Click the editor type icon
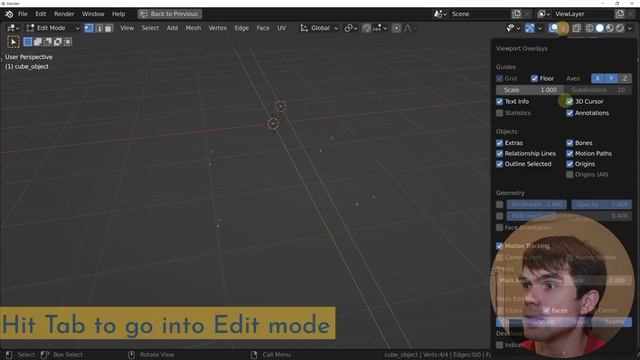 [x=13, y=28]
